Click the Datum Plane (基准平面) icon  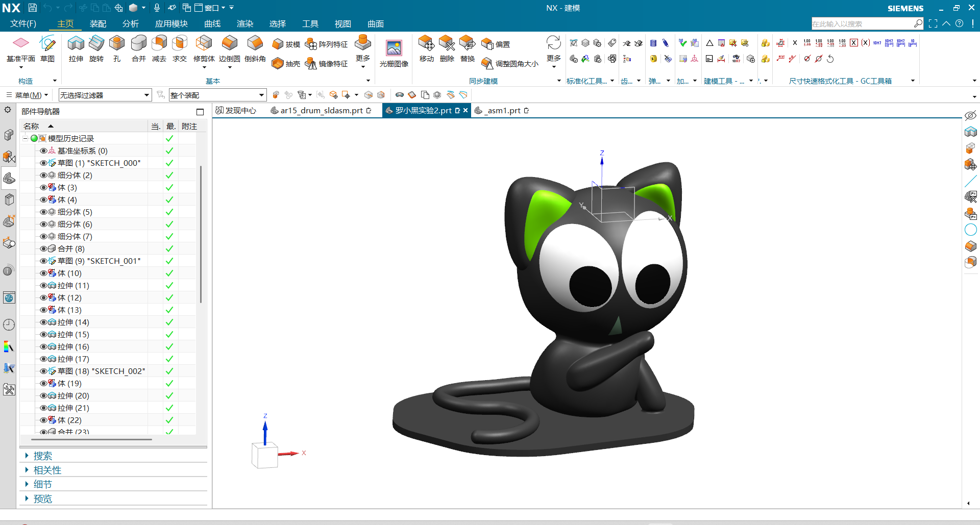(20, 43)
